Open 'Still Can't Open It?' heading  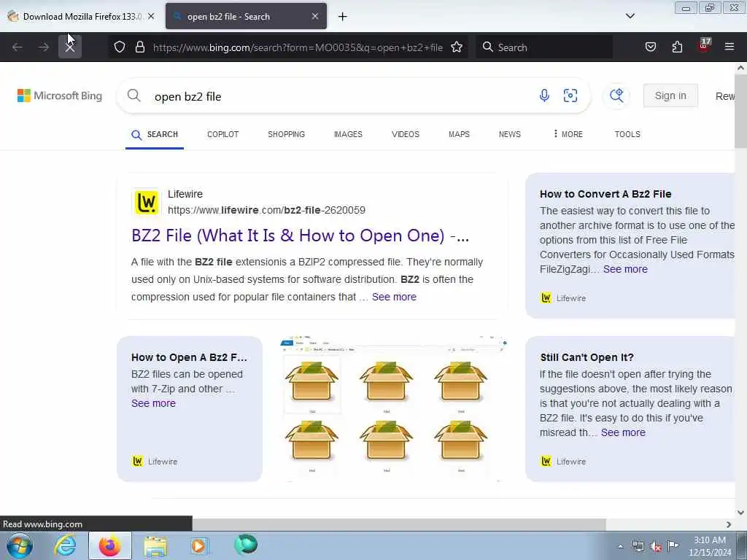(587, 357)
